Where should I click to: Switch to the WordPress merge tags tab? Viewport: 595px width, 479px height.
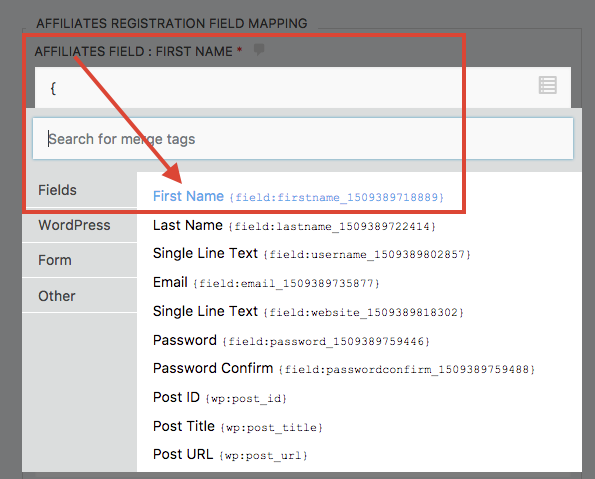click(80, 225)
